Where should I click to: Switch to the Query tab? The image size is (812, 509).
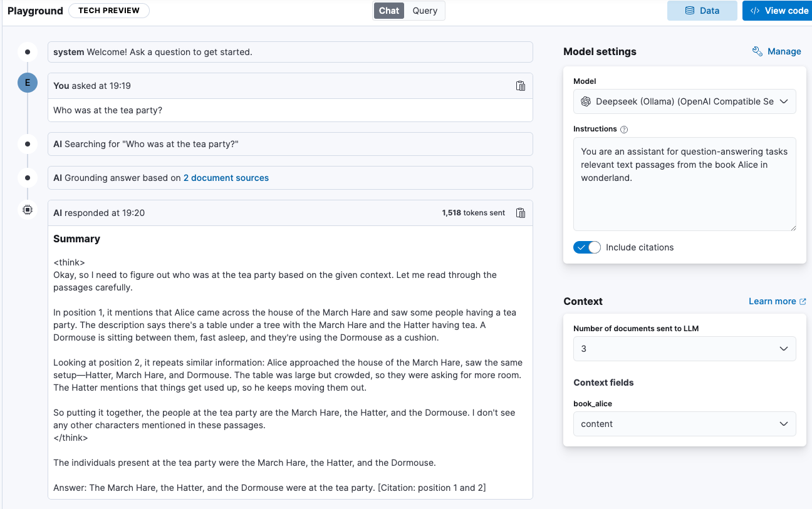coord(425,11)
